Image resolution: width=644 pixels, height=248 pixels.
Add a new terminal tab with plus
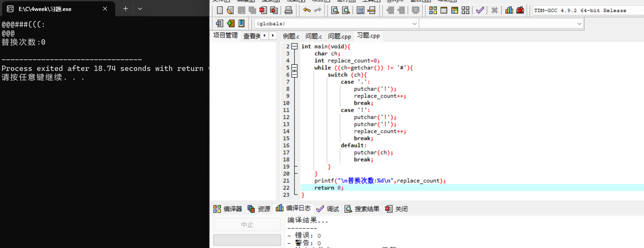point(125,9)
